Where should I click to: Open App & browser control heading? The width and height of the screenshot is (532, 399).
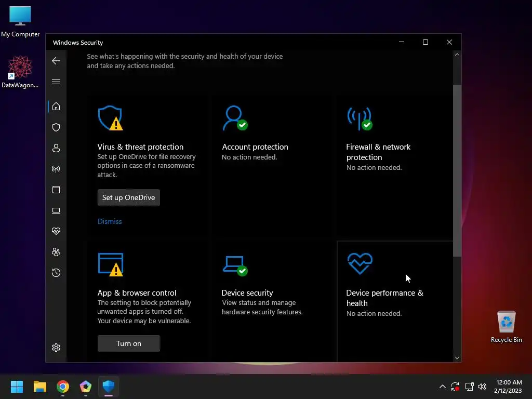coord(137,293)
